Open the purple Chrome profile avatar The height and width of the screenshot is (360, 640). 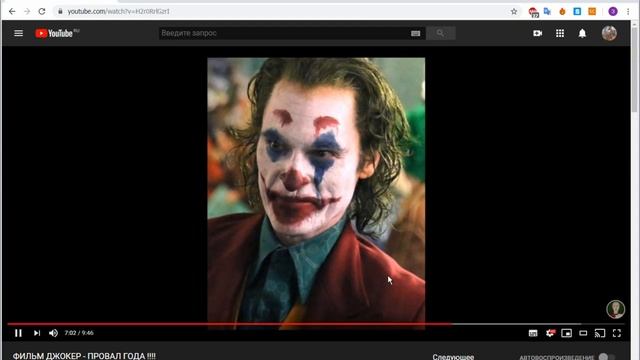(x=613, y=11)
